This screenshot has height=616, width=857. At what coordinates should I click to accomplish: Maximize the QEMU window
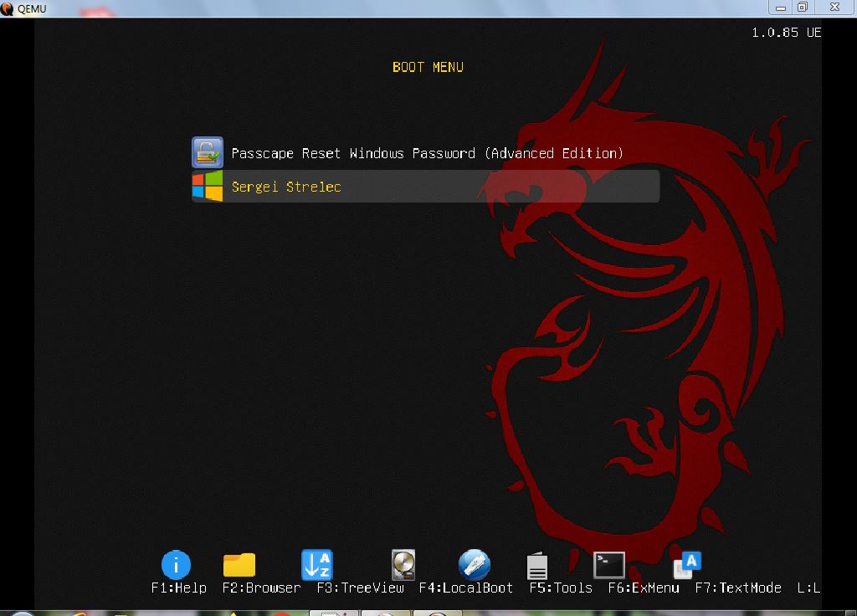point(803,7)
